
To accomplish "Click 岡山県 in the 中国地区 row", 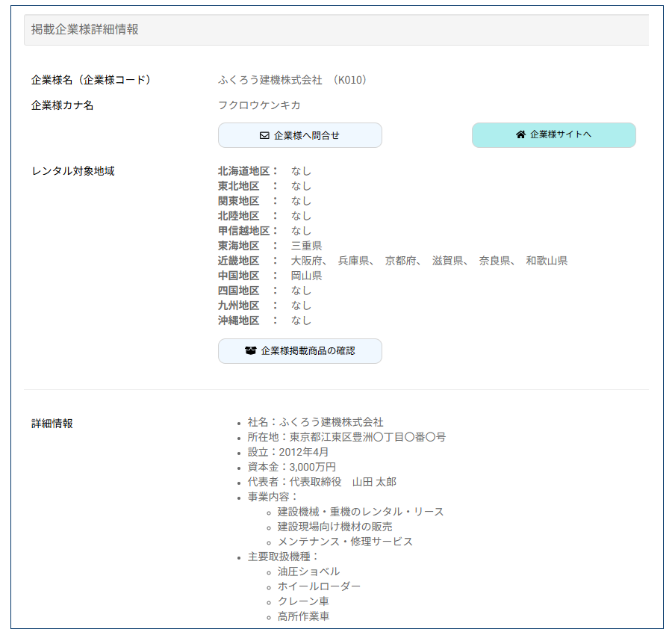I will point(306,276).
